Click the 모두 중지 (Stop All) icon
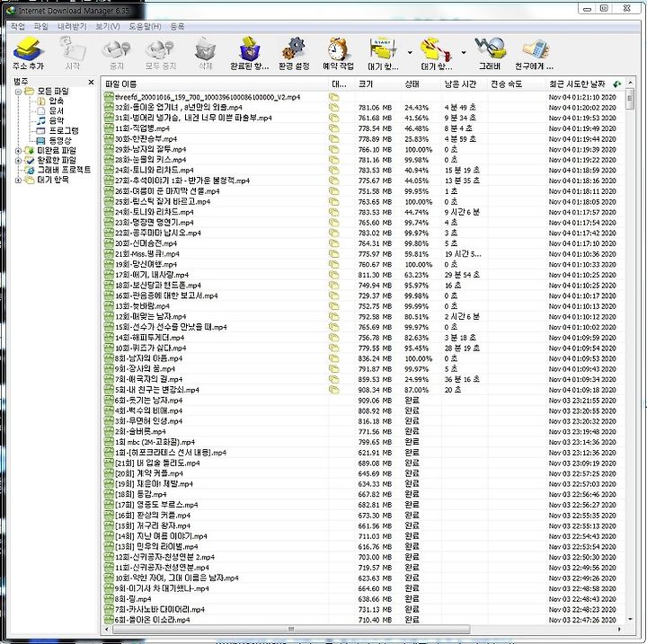The image size is (647, 644). pos(161,49)
